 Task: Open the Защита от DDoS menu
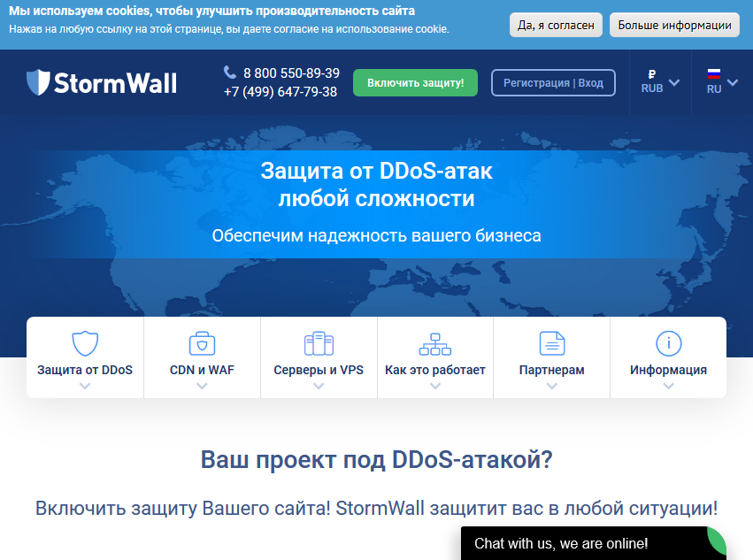click(85, 357)
